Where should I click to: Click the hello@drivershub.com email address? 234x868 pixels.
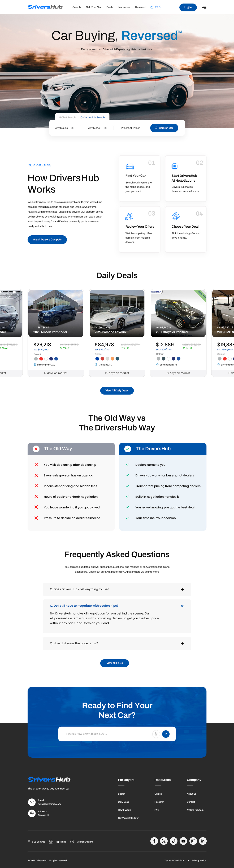pos(49,804)
